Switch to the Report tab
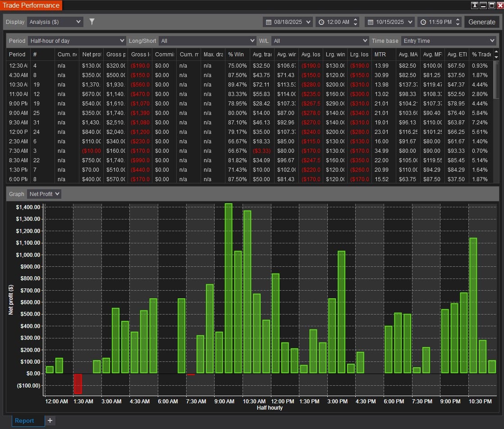The height and width of the screenshot is (429, 504). 24,420
